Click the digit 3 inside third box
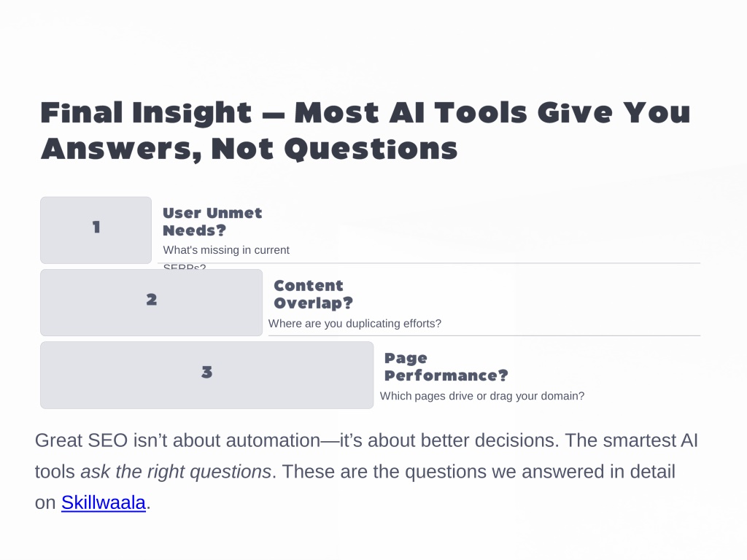This screenshot has width=747, height=560. click(x=206, y=372)
